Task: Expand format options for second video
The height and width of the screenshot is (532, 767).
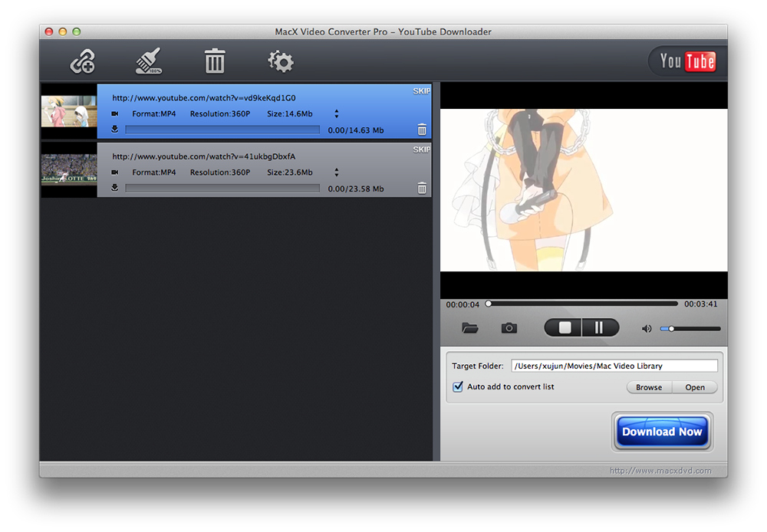Action: point(336,172)
